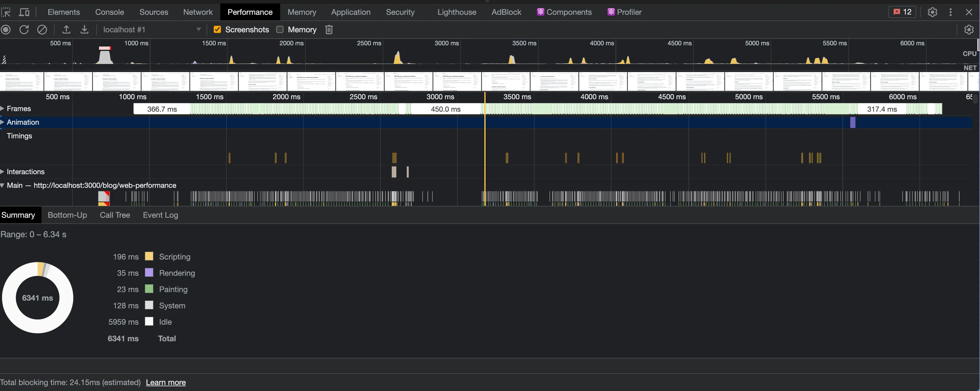Switch to the Console tab
Viewport: 980px width, 391px height.
click(x=110, y=12)
